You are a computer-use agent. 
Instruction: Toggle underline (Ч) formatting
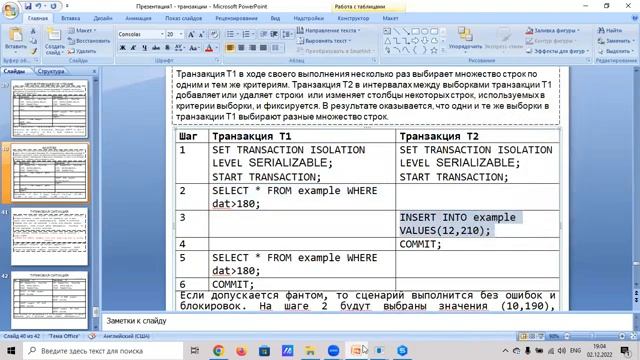point(144,48)
